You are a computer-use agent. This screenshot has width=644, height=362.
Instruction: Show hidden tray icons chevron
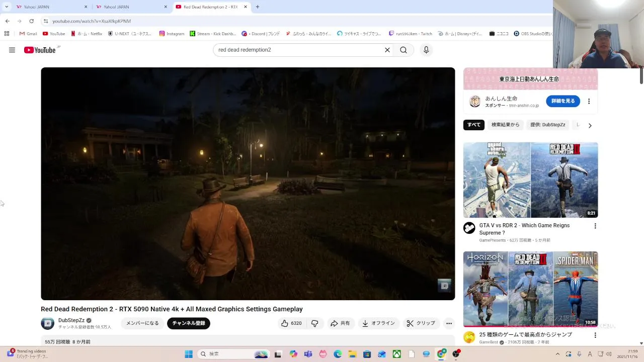click(x=557, y=354)
